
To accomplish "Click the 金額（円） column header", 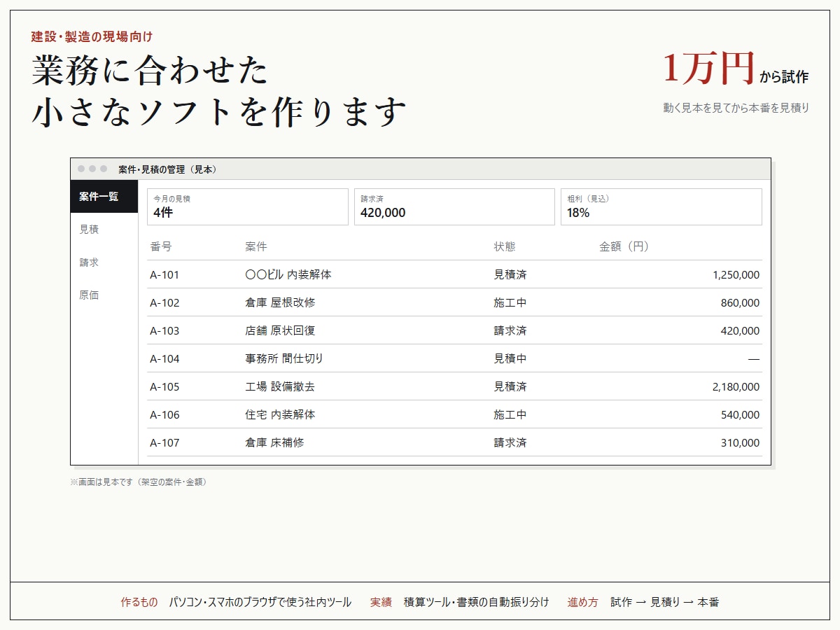I will (624, 246).
